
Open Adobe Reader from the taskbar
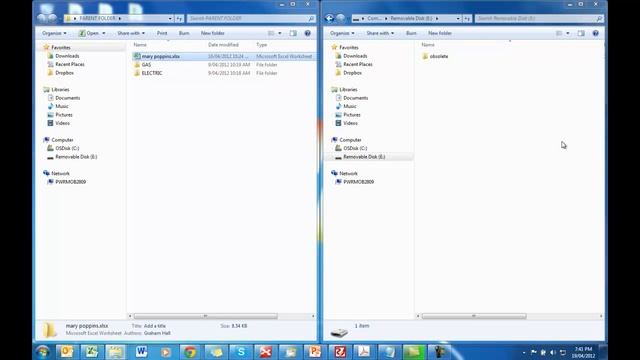[364, 351]
